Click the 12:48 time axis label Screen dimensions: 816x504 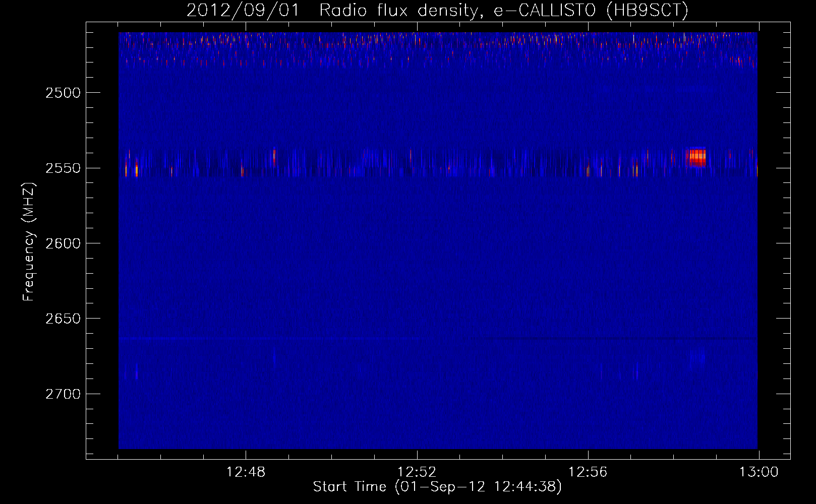[x=246, y=472]
